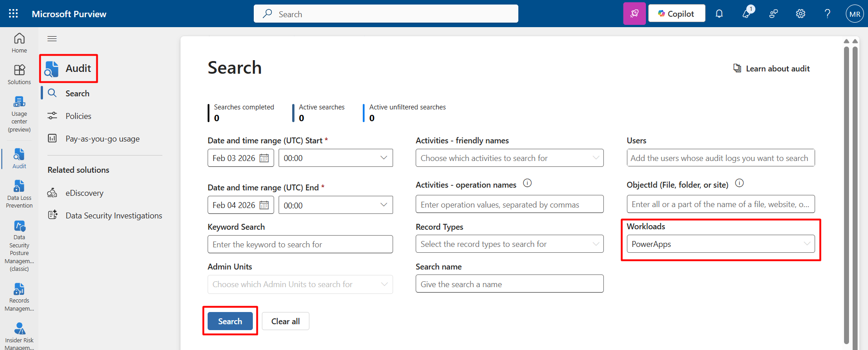Click the operation names input field
Image resolution: width=868 pixels, height=350 pixels.
[509, 204]
